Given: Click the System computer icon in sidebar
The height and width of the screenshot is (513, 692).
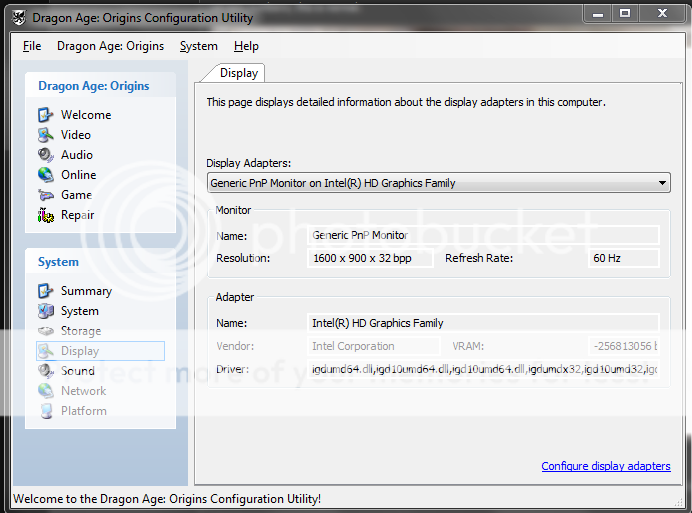Looking at the screenshot, I should click(x=46, y=311).
